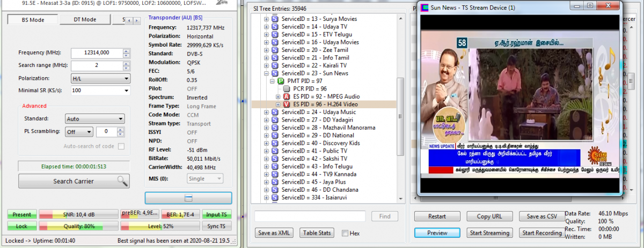
Task: Click the S icon beside Jaya Plus
Action: (275, 182)
